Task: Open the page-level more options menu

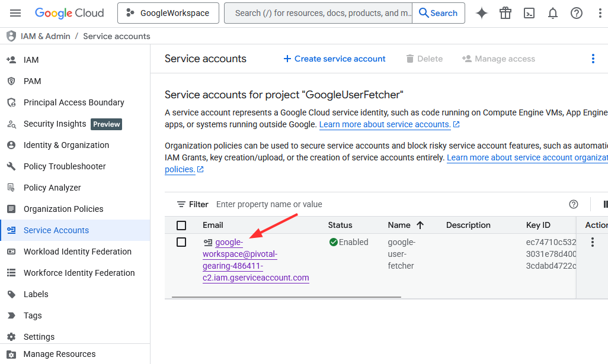Action: click(x=593, y=59)
